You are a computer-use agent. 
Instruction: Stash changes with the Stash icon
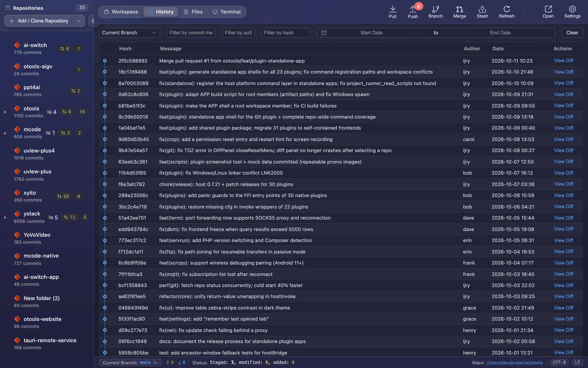coord(482,9)
